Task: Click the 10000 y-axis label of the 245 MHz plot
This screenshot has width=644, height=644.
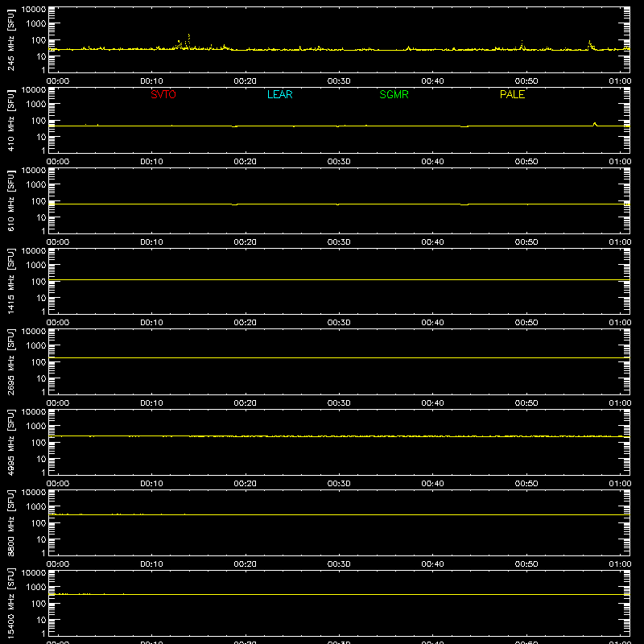Action: pos(34,10)
